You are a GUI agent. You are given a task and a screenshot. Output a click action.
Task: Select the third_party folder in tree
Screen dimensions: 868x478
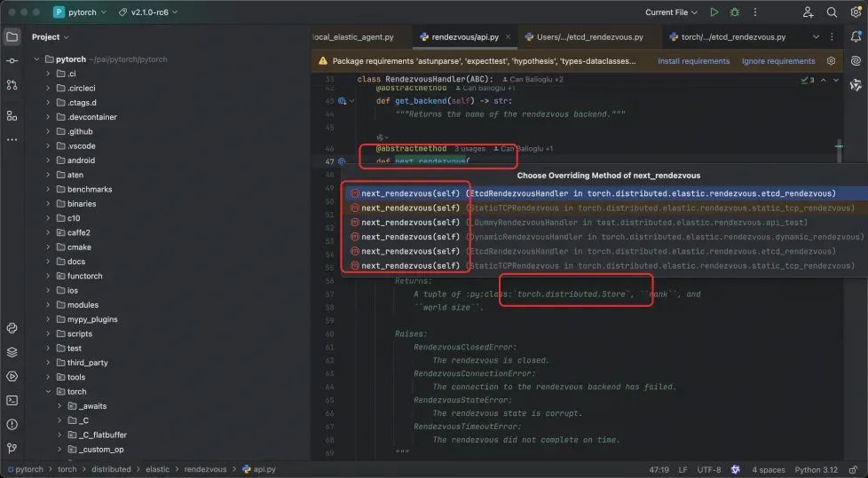click(88, 363)
